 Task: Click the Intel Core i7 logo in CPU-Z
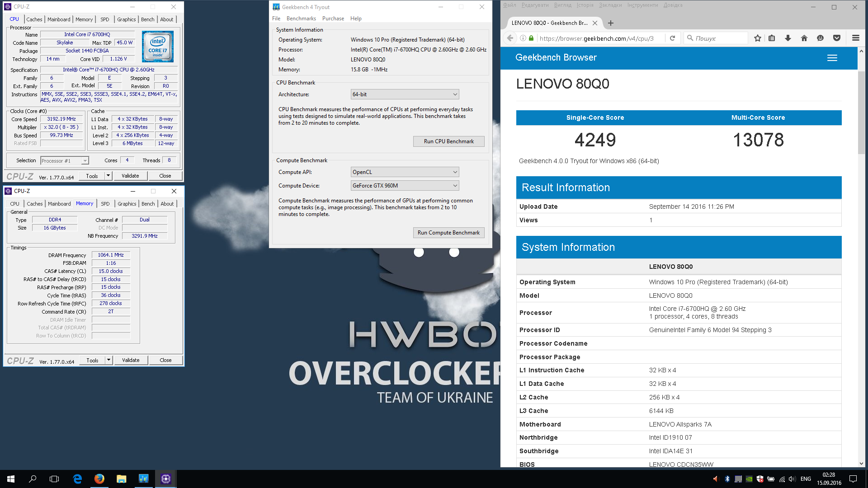(x=158, y=47)
